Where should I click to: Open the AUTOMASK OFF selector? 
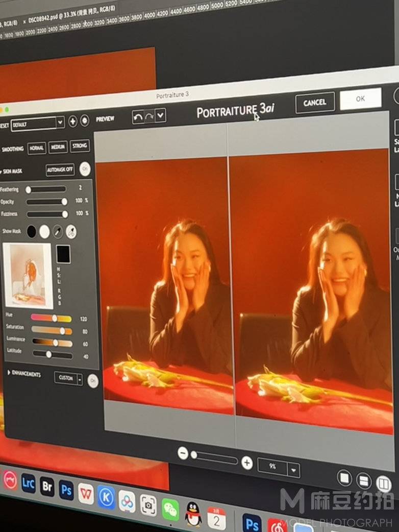pyautogui.click(x=60, y=170)
